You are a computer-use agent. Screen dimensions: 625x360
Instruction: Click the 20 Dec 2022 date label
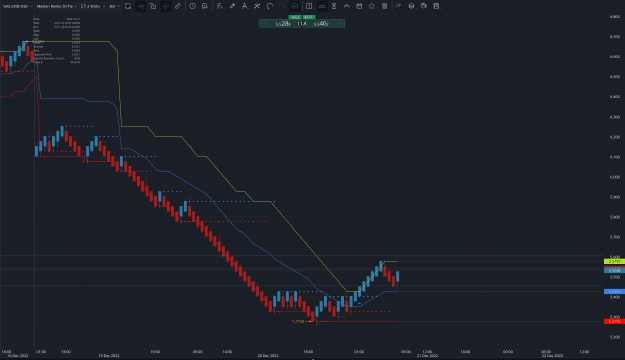268,356
